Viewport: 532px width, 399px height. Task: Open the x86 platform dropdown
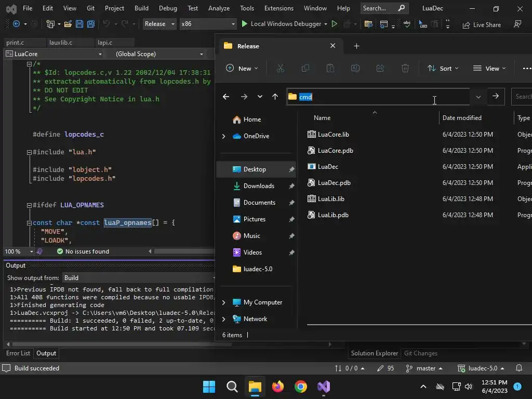(x=208, y=24)
